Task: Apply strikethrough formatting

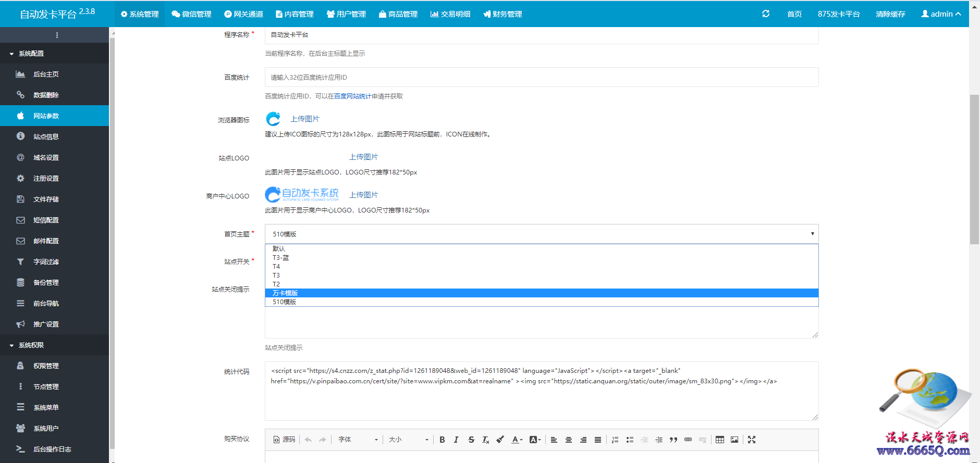Action: (471, 440)
